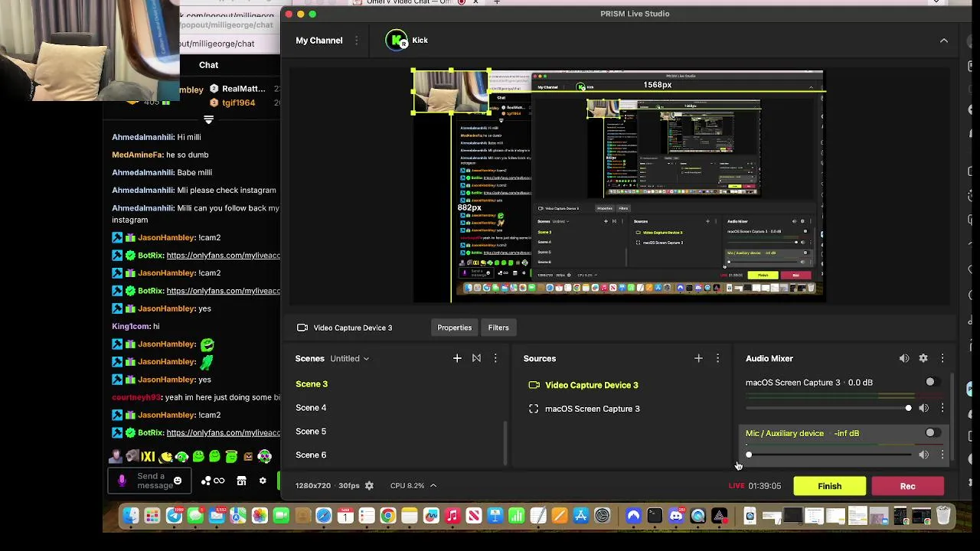Select Scene 5 in Scenes list
The image size is (980, 551).
click(311, 432)
